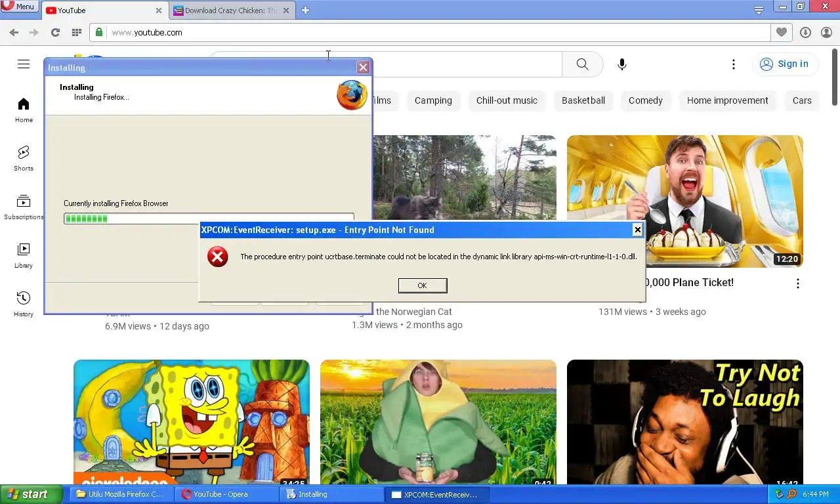Go to YouTube Home in sidebar

click(x=24, y=110)
